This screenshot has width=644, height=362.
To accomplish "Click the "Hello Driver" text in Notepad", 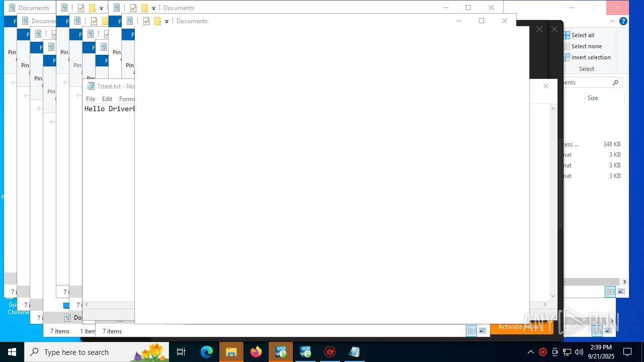I will click(109, 109).
